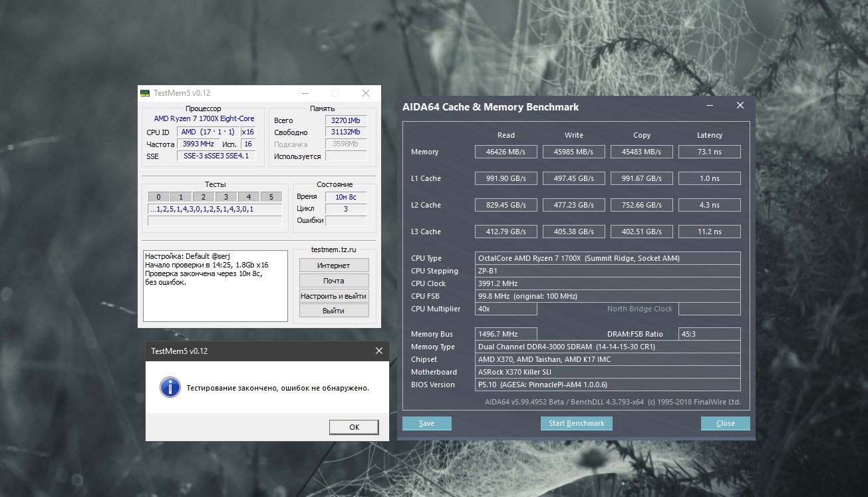The height and width of the screenshot is (497, 868).
Task: Click the Исп. field showing 16
Action: coord(248,144)
